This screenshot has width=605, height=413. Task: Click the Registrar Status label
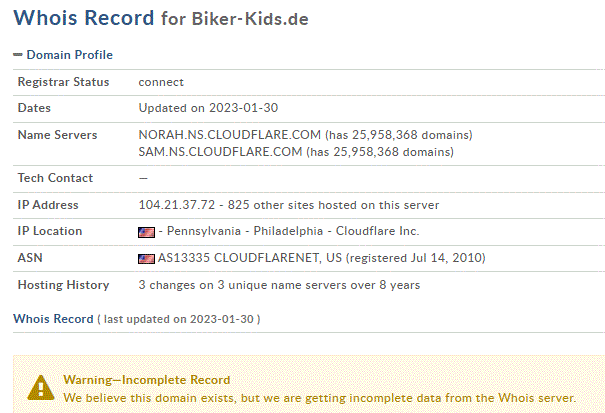[x=63, y=82]
